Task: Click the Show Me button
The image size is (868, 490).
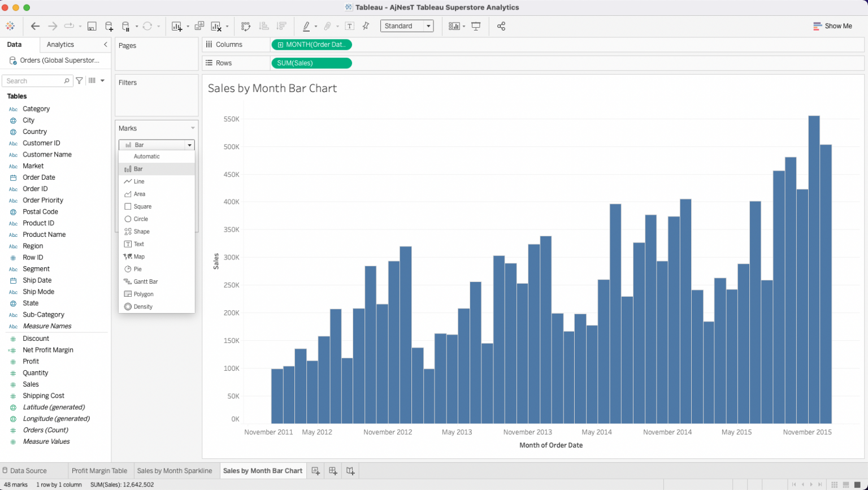Action: pos(832,26)
